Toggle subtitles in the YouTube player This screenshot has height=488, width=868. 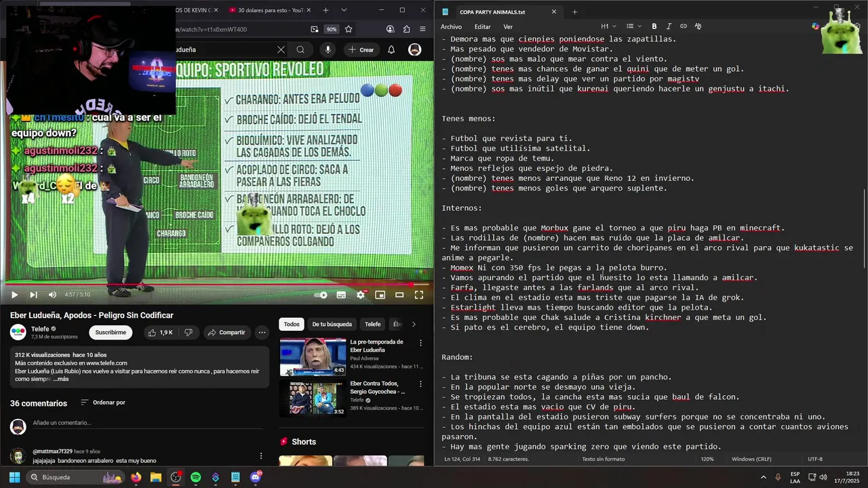click(341, 295)
